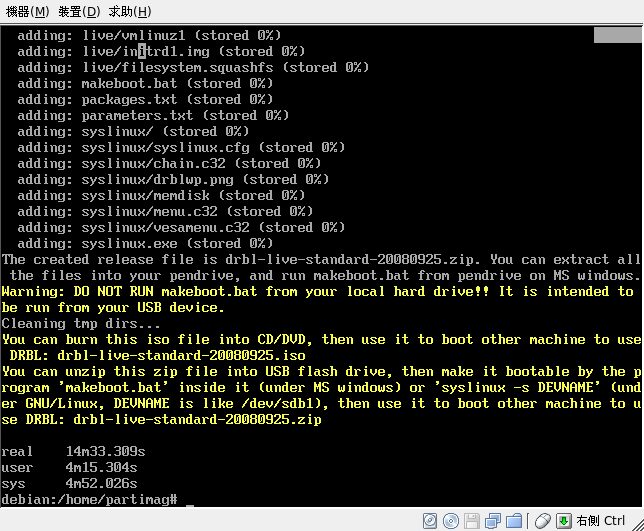Screen dimensions: 644x531
Task: Click the gray block at terminal top-right
Action: [618, 35]
